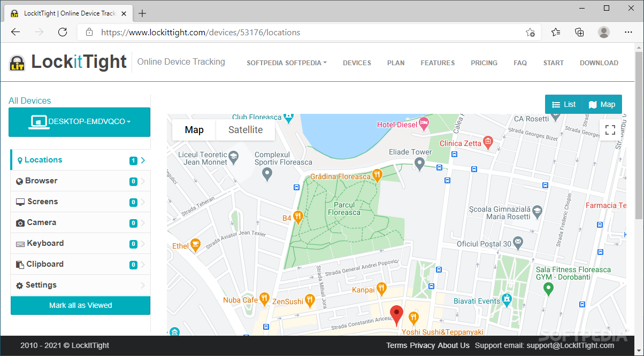644x356 pixels.
Task: Go to FAQ in top navigation
Action: 520,63
